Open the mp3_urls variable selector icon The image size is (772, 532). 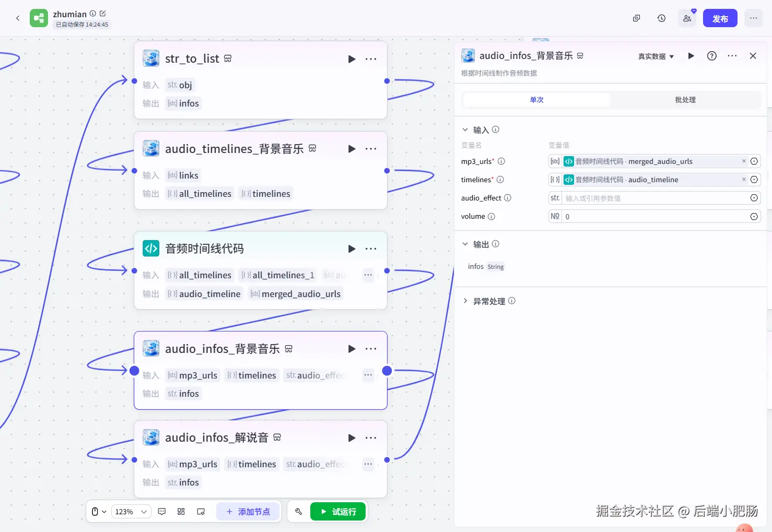pyautogui.click(x=754, y=161)
